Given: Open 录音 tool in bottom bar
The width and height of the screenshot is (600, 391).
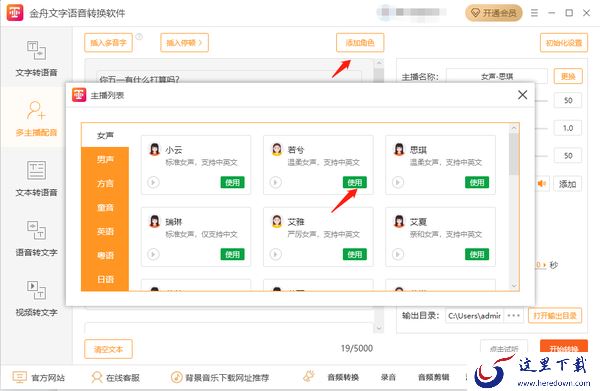Looking at the screenshot, I should (x=388, y=377).
